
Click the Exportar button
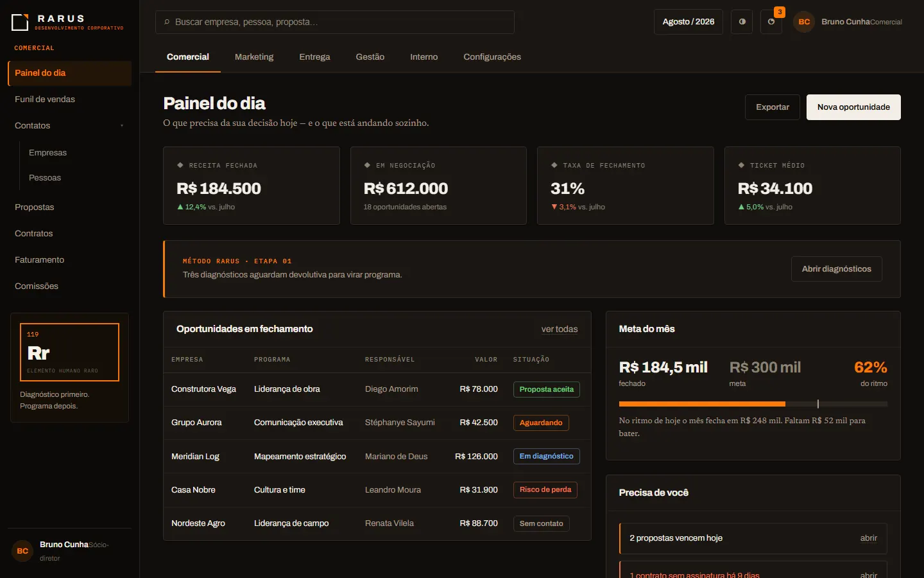(x=773, y=107)
